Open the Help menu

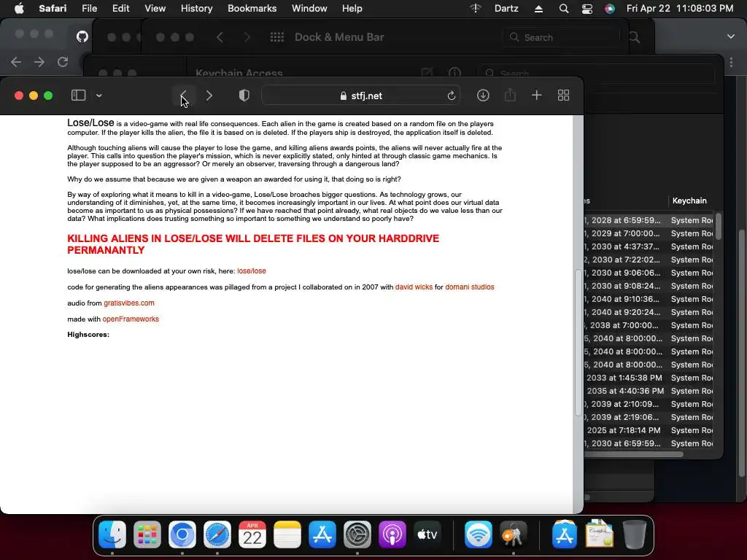352,9
